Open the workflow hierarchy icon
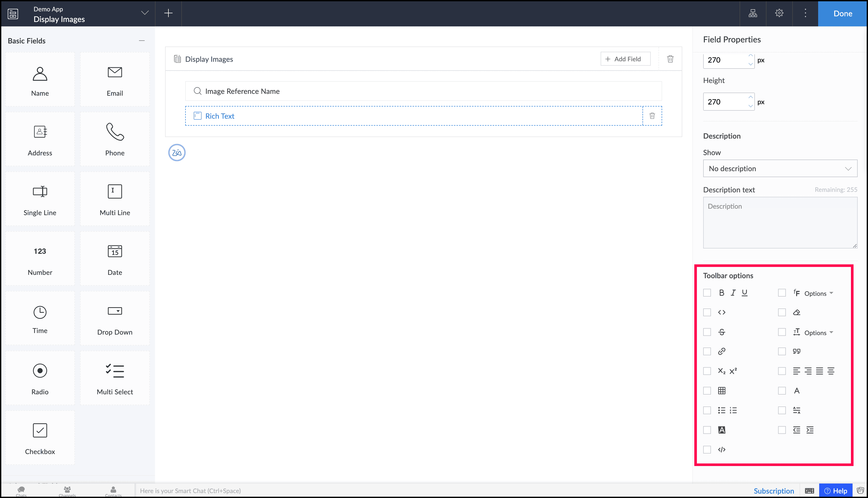This screenshot has height=498, width=868. 753,13
